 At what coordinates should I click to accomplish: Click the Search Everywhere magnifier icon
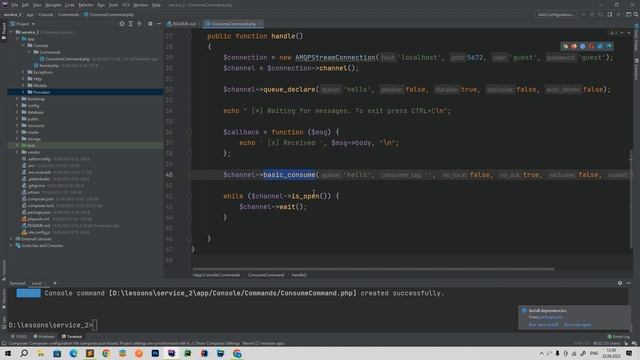coord(636,14)
